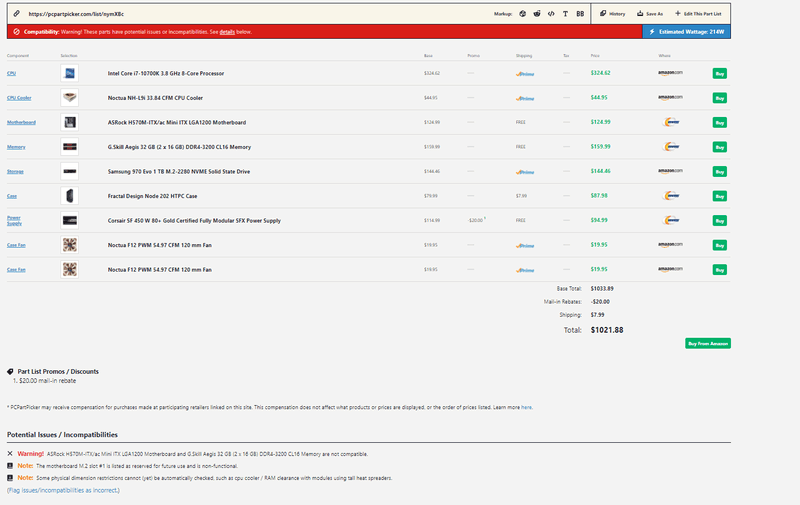
Task: Click the $94.99 power supply price
Action: (599, 220)
